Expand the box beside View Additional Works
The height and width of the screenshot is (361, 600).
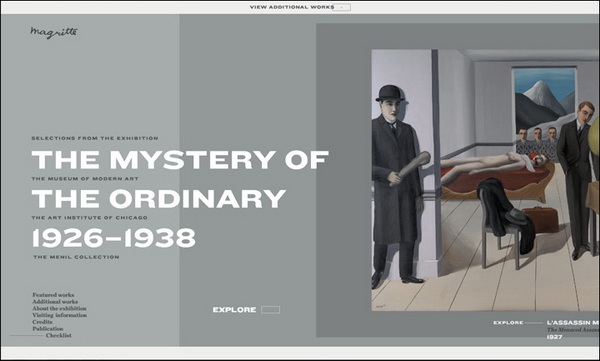click(x=341, y=7)
